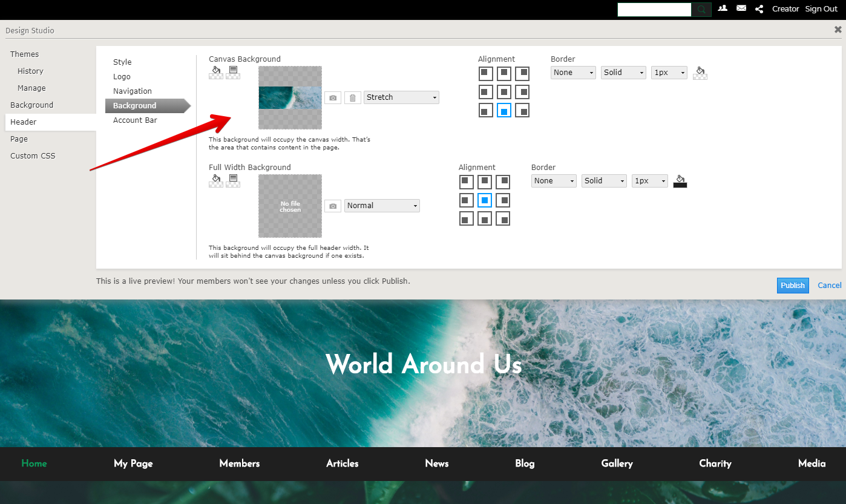This screenshot has height=504, width=846.
Task: Select the Header section in sidebar
Action: pyautogui.click(x=51, y=122)
